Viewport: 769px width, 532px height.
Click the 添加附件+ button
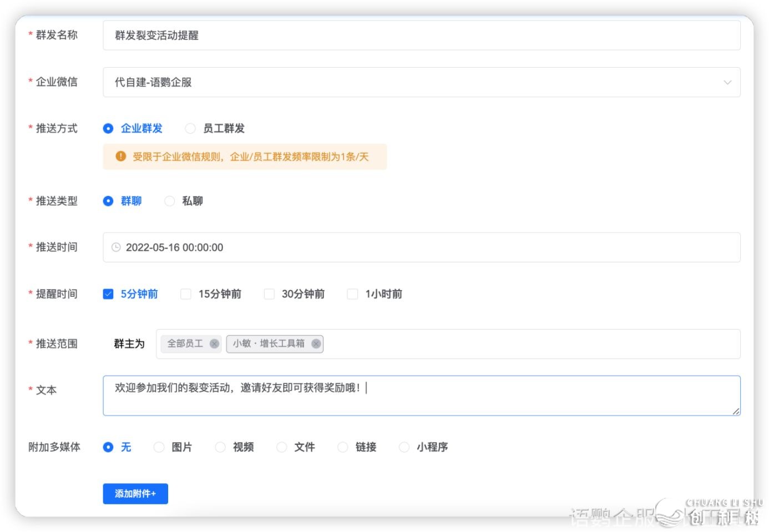[135, 494]
